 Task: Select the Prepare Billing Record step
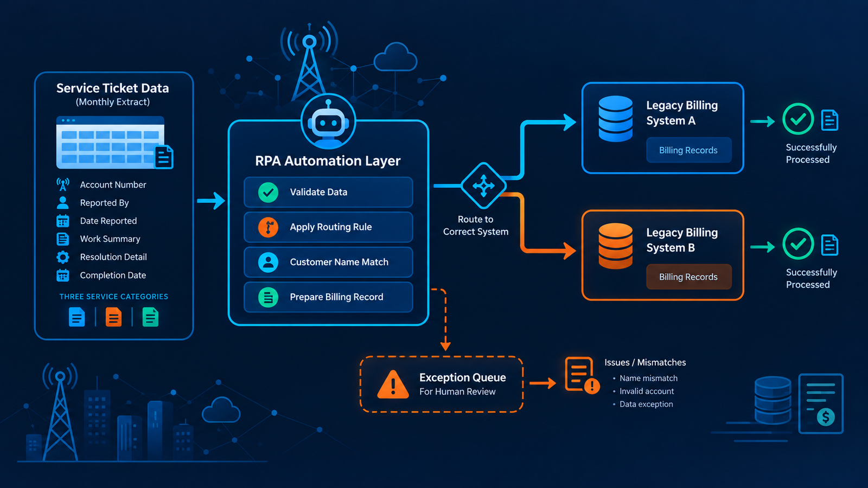coord(328,297)
